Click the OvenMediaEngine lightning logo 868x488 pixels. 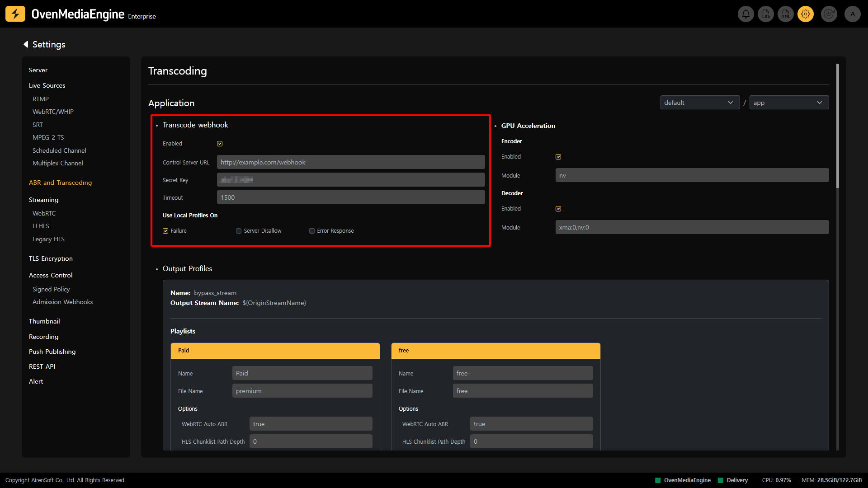15,14
